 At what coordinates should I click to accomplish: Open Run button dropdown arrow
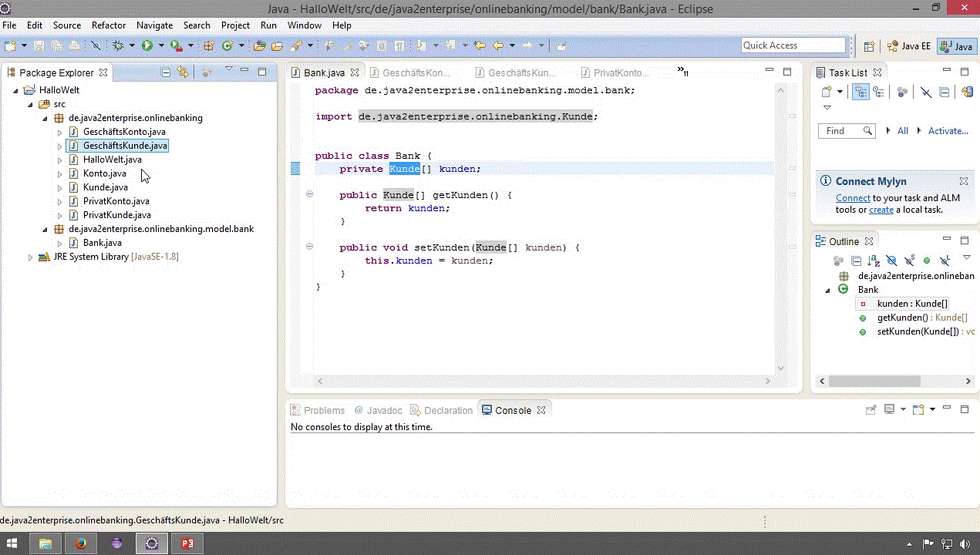[160, 45]
